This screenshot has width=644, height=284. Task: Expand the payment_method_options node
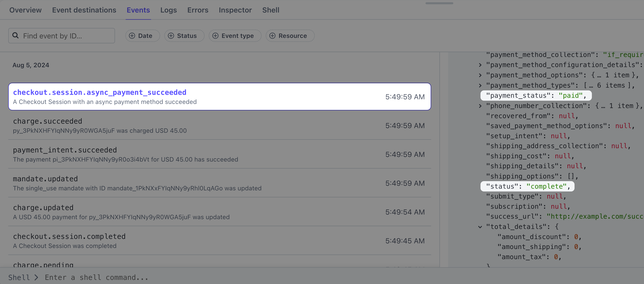coord(480,75)
